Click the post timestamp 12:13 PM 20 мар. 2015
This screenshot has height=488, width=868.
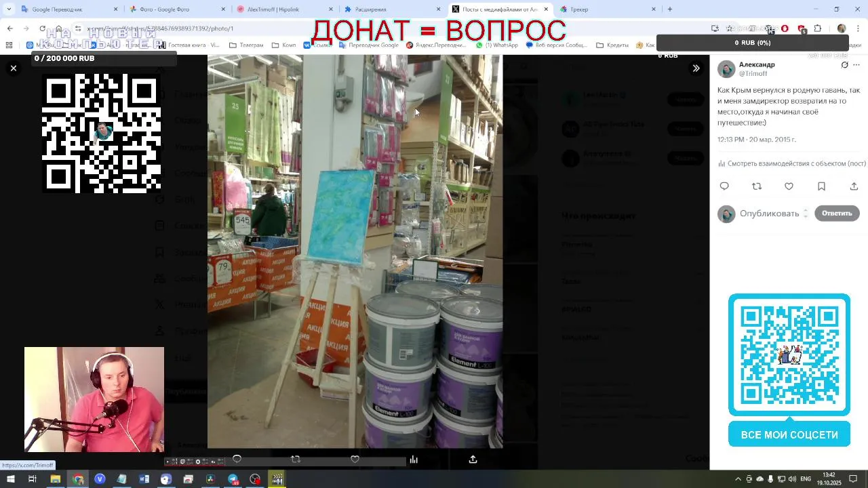click(757, 140)
